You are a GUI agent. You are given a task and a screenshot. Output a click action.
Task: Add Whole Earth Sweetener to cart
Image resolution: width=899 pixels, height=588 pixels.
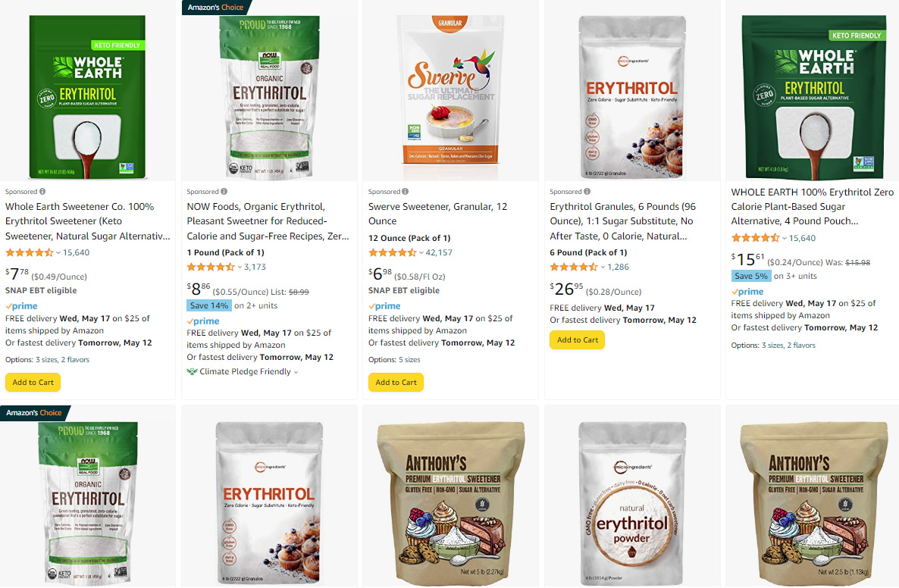pyautogui.click(x=33, y=382)
